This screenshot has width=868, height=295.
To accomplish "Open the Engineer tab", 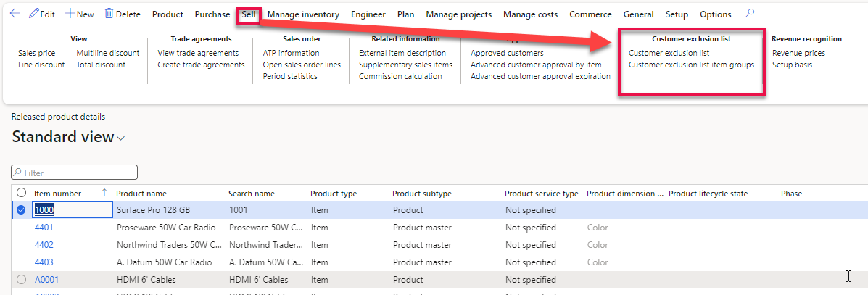I will point(368,14).
